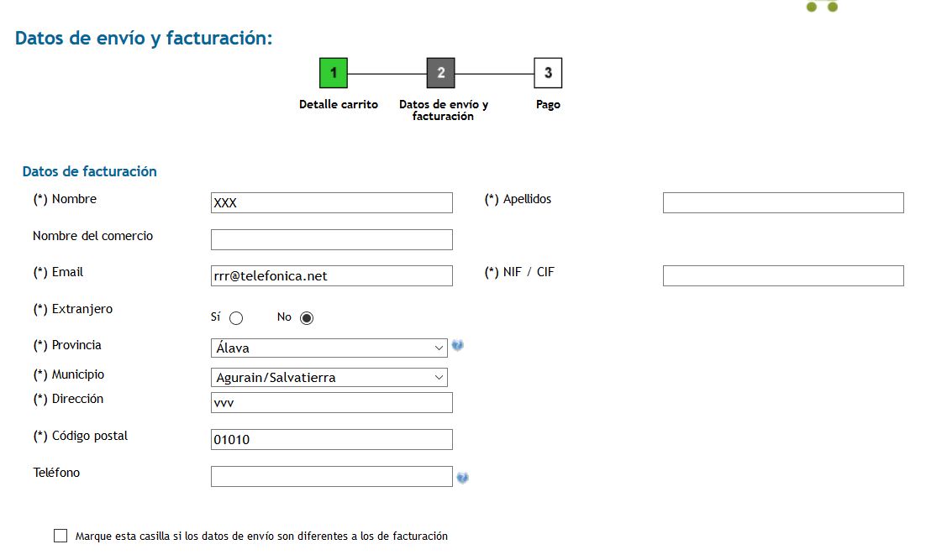This screenshot has width=926, height=560.
Task: Focus the empty Apellidos input field
Action: coord(783,202)
